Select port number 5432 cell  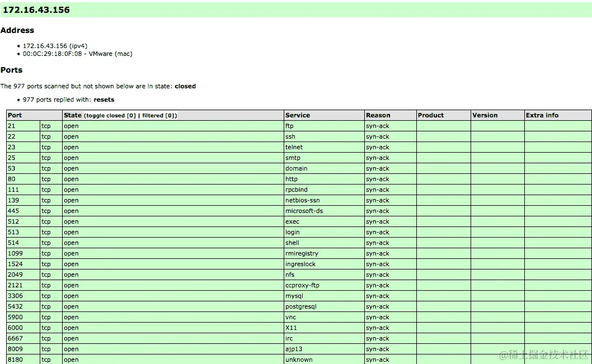[23, 306]
